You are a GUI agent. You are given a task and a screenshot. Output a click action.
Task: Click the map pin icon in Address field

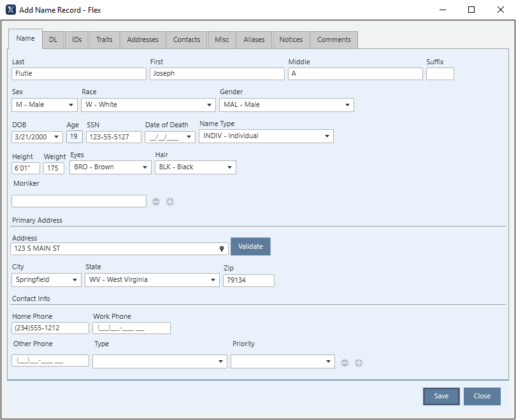pos(222,249)
